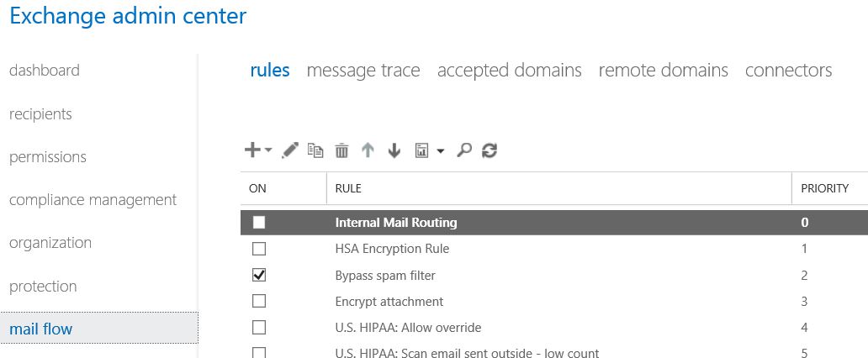
Task: Sort by the PRIORITY column header
Action: pyautogui.click(x=830, y=188)
